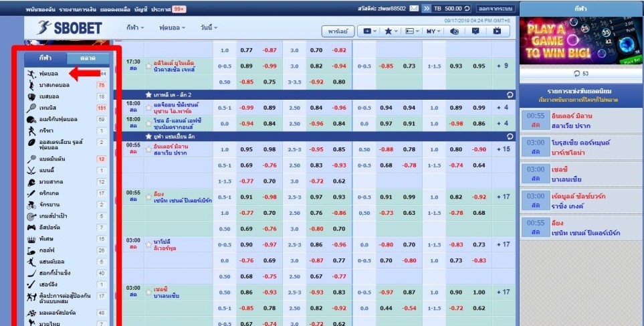Open ประกาศ announcements with 99+ badge
The height and width of the screenshot is (326, 644).
[169, 9]
